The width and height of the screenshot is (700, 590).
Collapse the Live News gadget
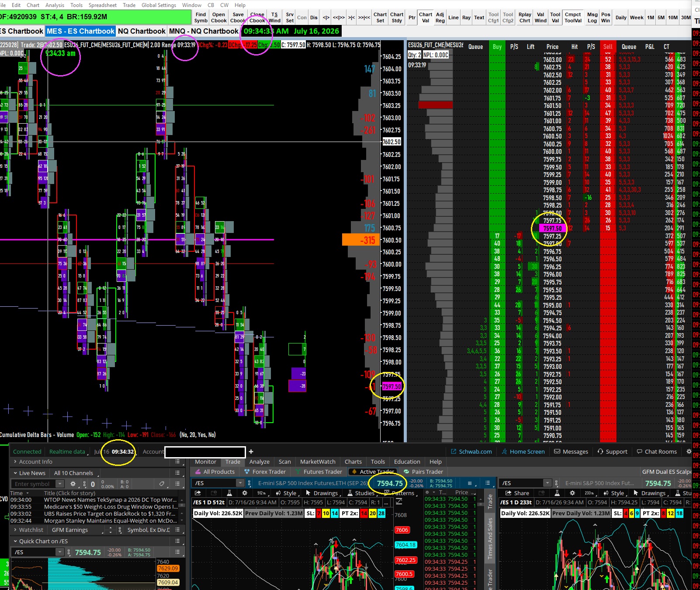(x=15, y=473)
